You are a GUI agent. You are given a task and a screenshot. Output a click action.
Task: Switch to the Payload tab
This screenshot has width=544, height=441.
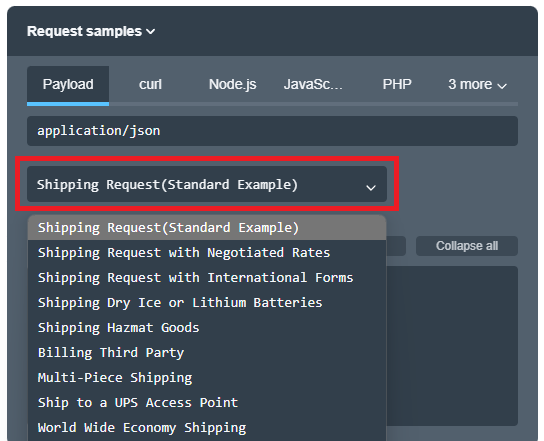pos(68,84)
